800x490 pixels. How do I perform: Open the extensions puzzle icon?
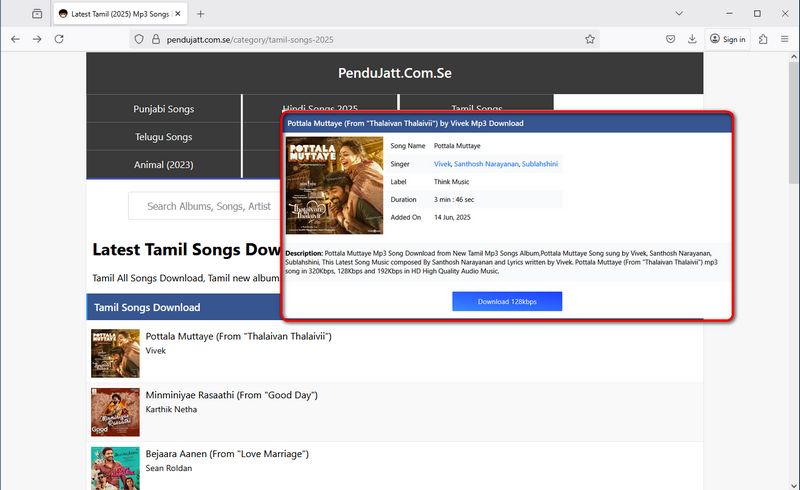[x=763, y=39]
